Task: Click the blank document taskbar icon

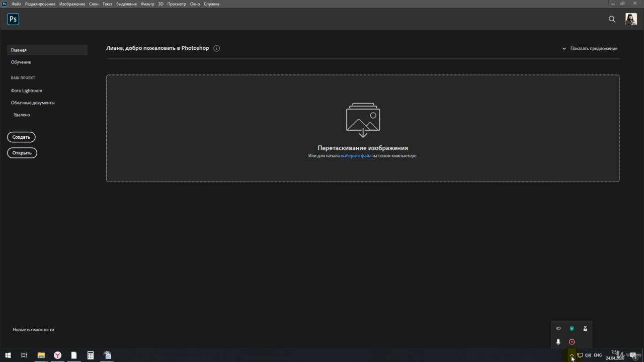Action: (74, 355)
